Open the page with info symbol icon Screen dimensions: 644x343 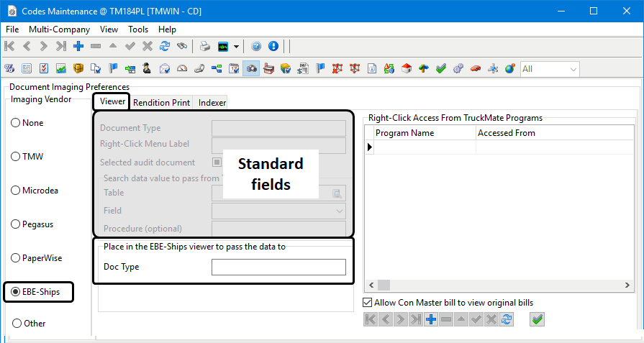pyautogui.click(x=372, y=69)
